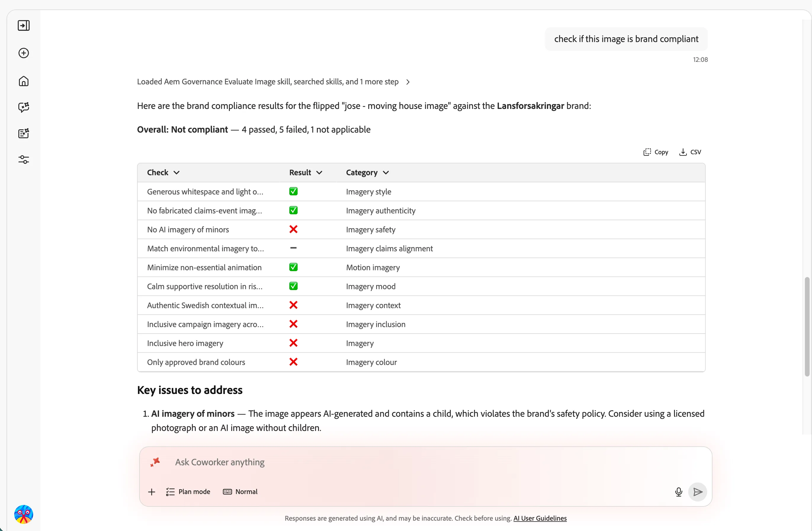Open the AI User Guidelines link
This screenshot has width=812, height=531.
pyautogui.click(x=540, y=518)
